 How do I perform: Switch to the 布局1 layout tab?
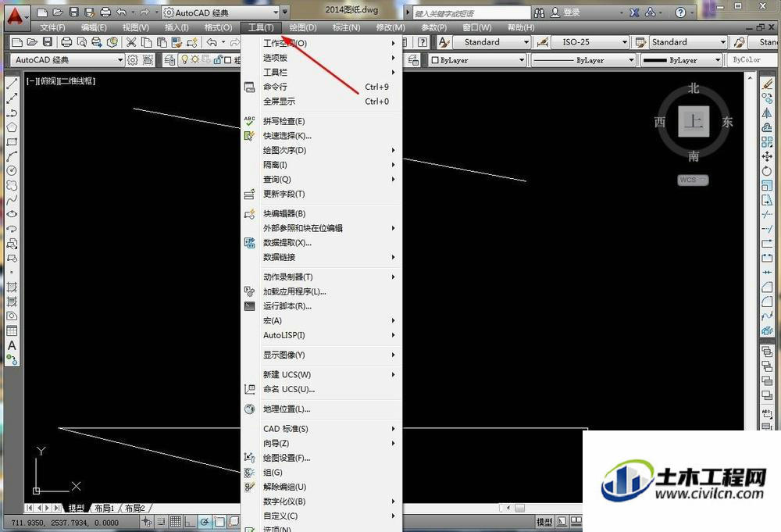105,509
